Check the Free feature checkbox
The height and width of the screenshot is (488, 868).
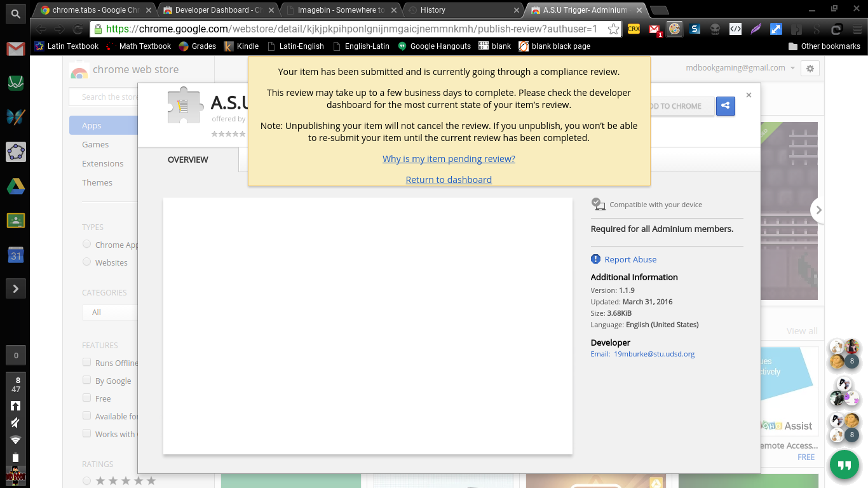point(86,398)
